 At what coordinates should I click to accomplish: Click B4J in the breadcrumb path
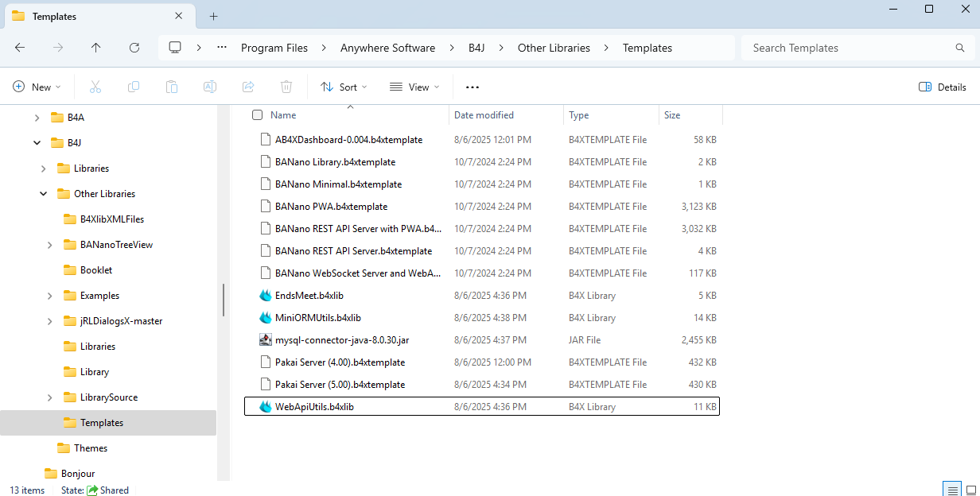tap(476, 48)
